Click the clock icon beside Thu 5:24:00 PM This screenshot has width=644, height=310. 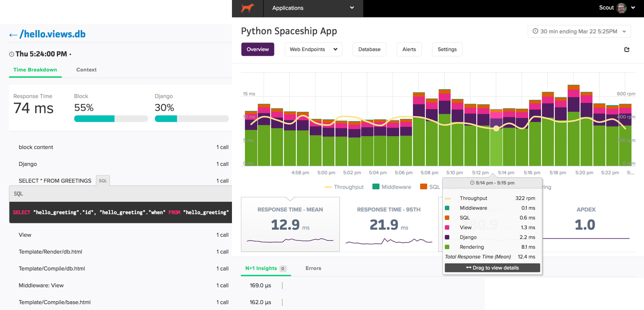pyautogui.click(x=12, y=54)
